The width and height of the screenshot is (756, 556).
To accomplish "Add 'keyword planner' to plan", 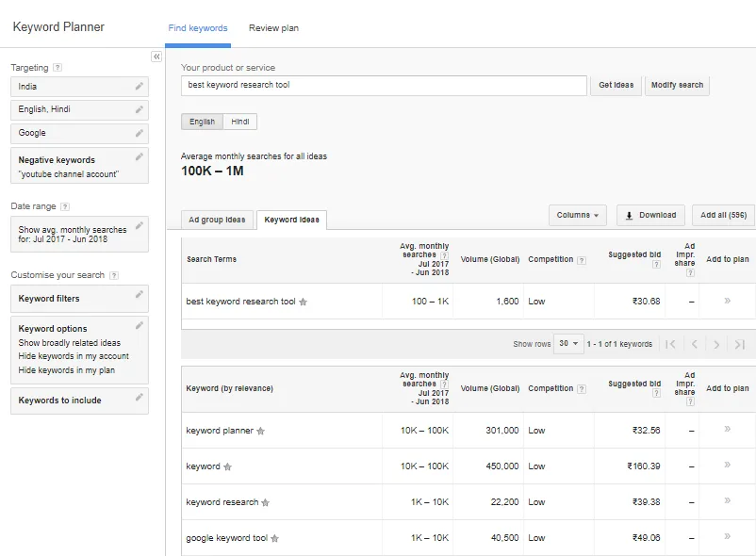I will (727, 429).
